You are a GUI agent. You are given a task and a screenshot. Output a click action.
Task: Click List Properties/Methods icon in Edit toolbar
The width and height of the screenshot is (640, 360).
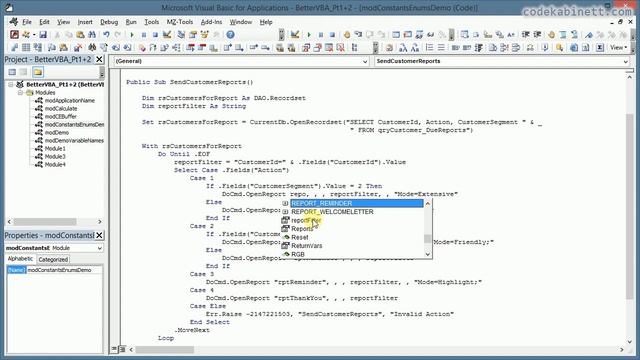[464, 35]
